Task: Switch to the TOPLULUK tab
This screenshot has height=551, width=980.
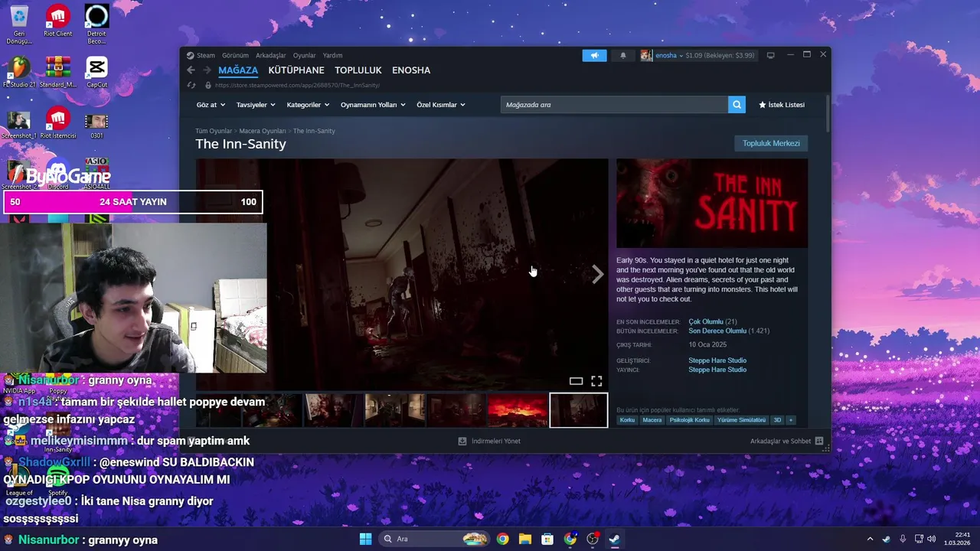Action: click(358, 70)
